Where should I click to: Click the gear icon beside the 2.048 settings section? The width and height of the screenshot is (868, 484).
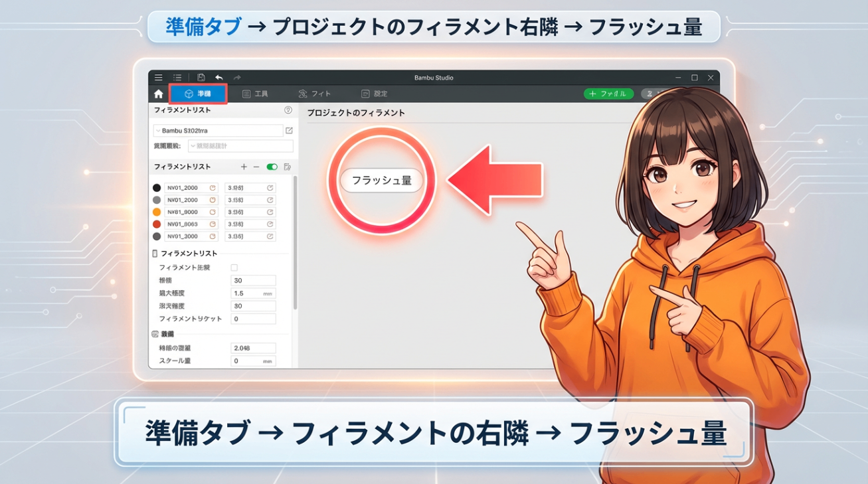(155, 334)
